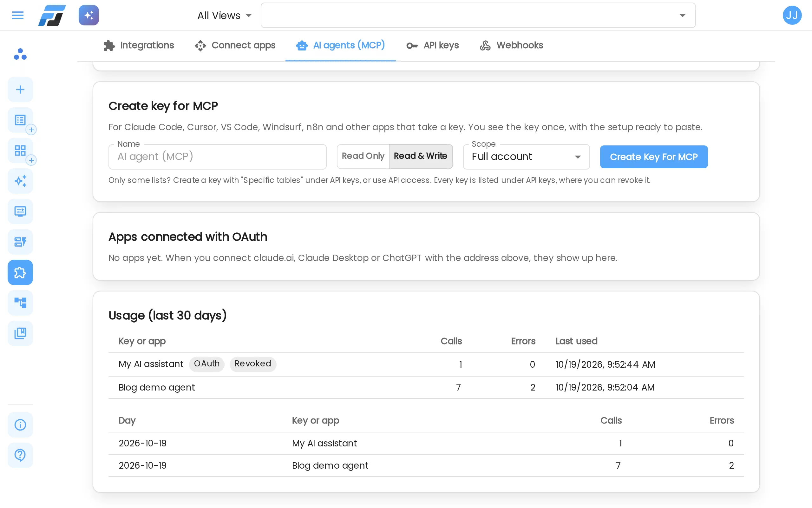
Task: Click the OAuth badge on My AI assistant
Action: point(207,364)
